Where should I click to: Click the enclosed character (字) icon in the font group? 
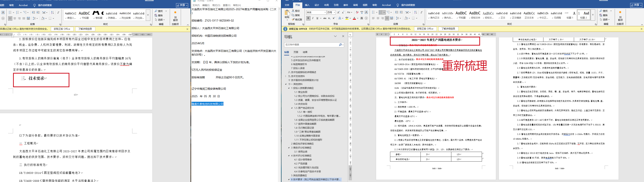click(366, 18)
